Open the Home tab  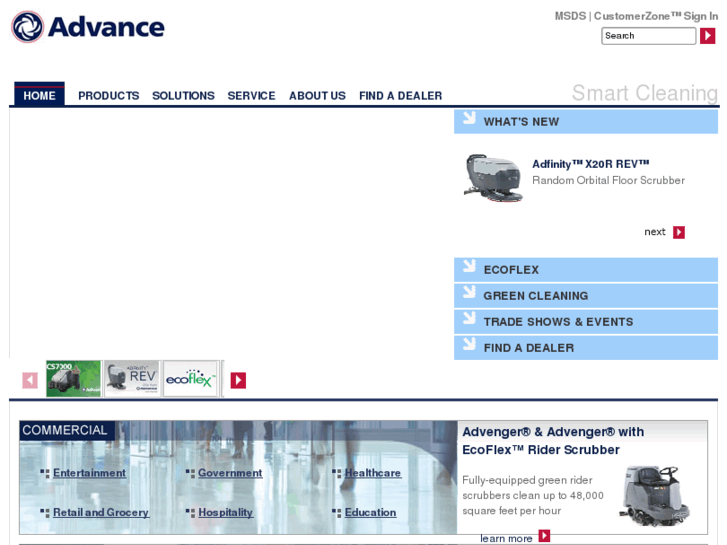[39, 95]
